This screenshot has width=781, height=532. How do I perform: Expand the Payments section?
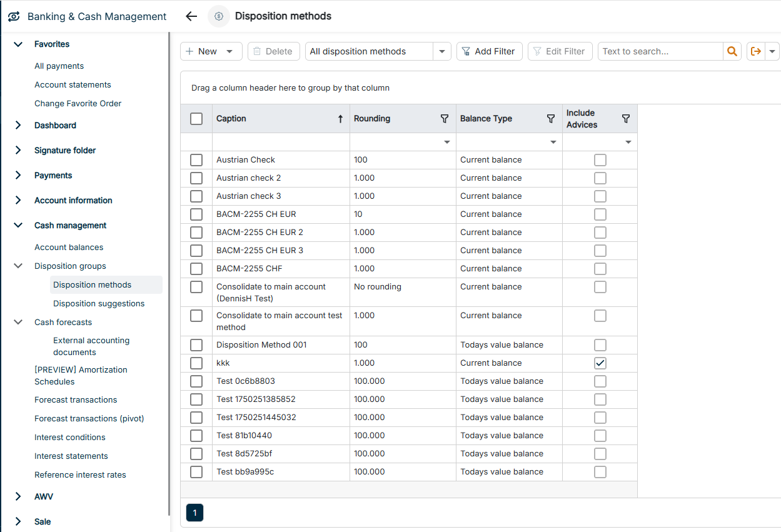click(18, 176)
